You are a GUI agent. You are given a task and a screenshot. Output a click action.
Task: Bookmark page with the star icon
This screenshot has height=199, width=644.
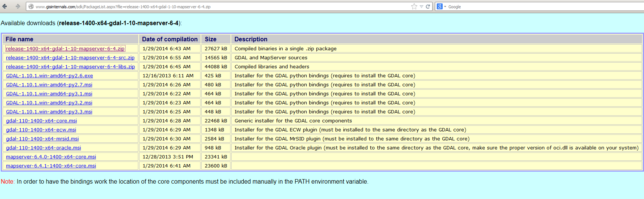click(x=414, y=6)
